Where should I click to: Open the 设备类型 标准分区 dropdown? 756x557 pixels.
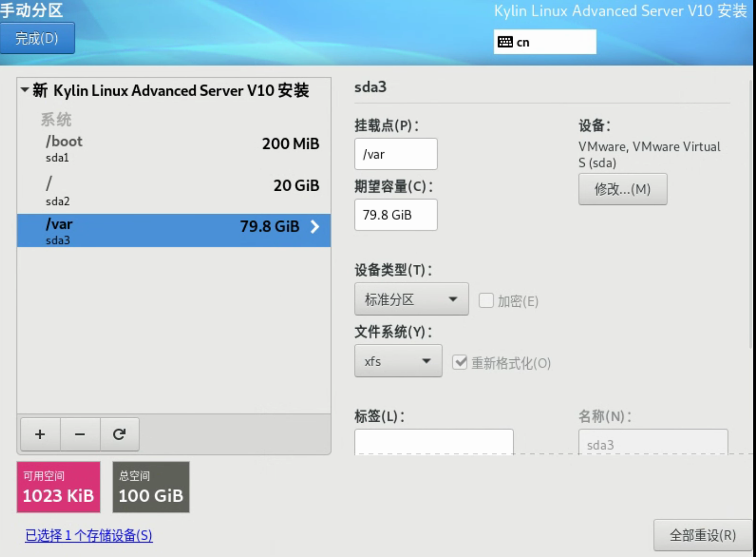pyautogui.click(x=411, y=299)
